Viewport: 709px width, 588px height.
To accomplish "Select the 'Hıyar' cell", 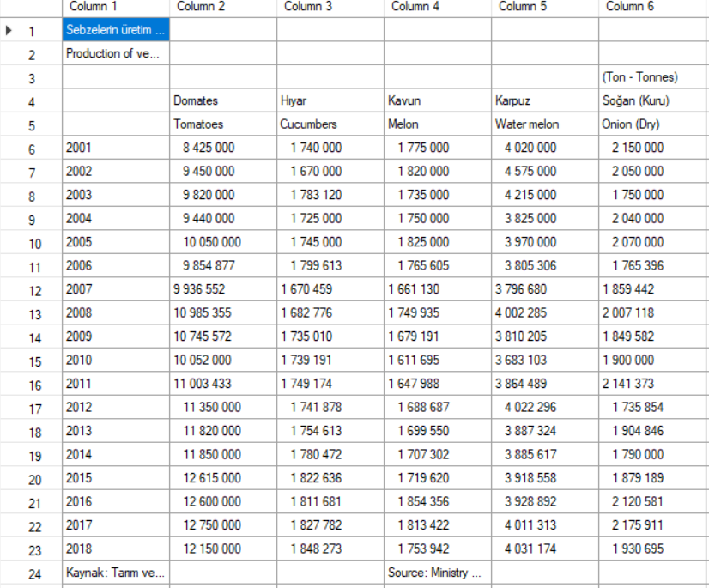I will [330, 100].
